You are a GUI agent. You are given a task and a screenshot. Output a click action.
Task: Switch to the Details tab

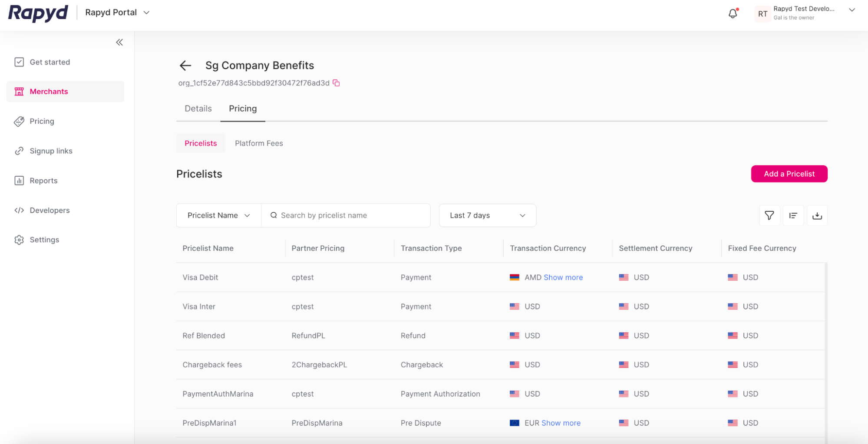(198, 109)
